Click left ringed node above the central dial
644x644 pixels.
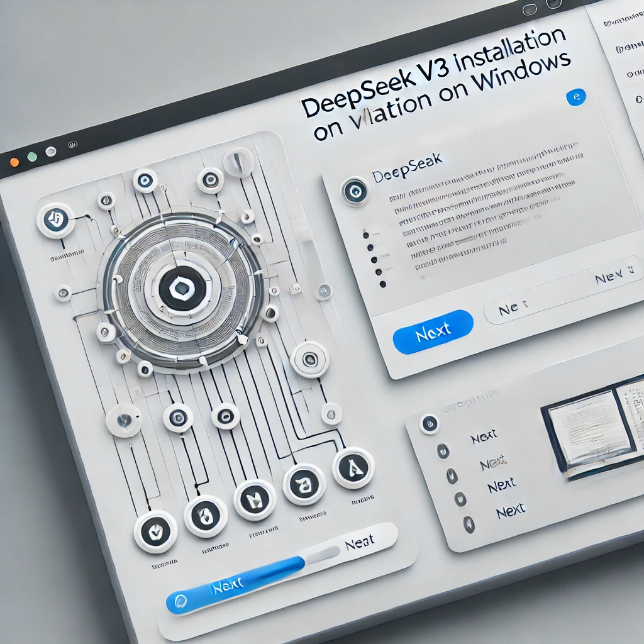pyautogui.click(x=145, y=180)
